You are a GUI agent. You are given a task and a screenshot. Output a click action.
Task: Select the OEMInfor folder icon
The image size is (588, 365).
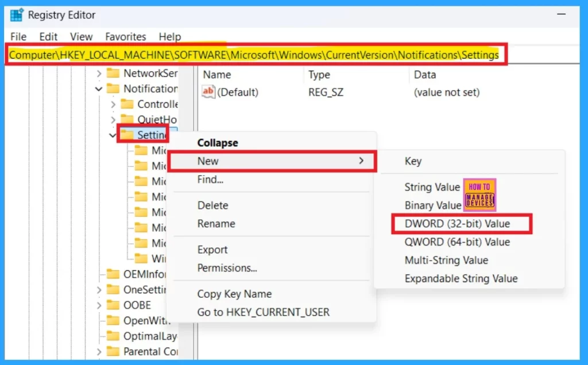click(x=113, y=274)
